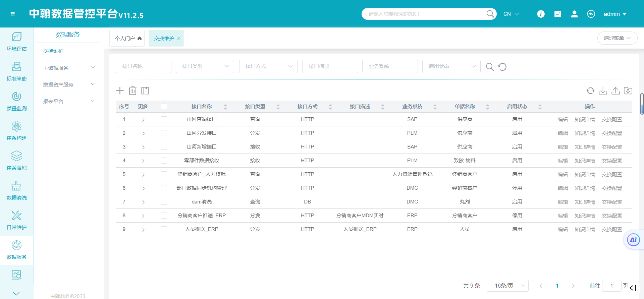Expand more details for 分销商客户推送_ERP row

(143, 216)
